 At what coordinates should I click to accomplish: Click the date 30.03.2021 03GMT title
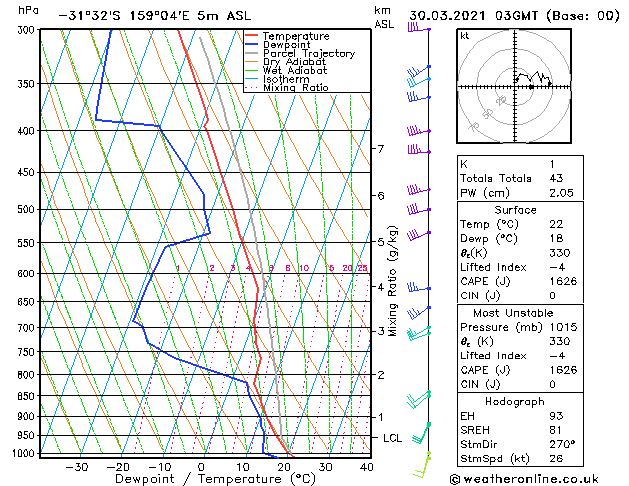coord(514,16)
